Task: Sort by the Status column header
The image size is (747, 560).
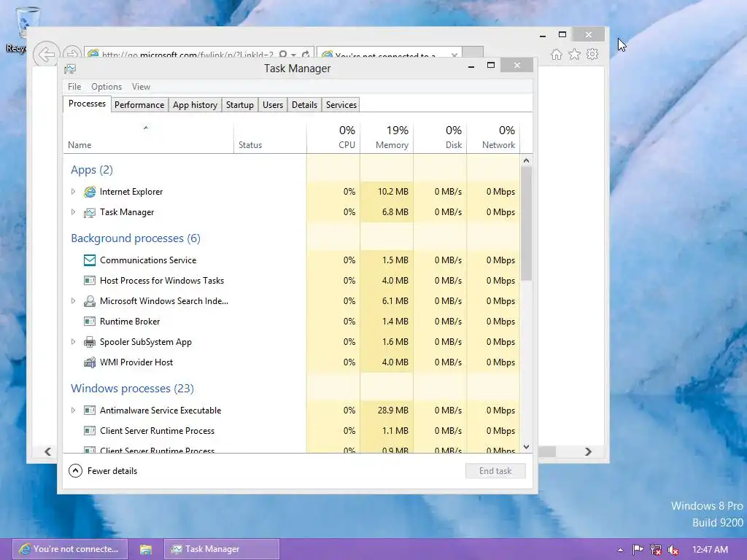Action: point(270,137)
